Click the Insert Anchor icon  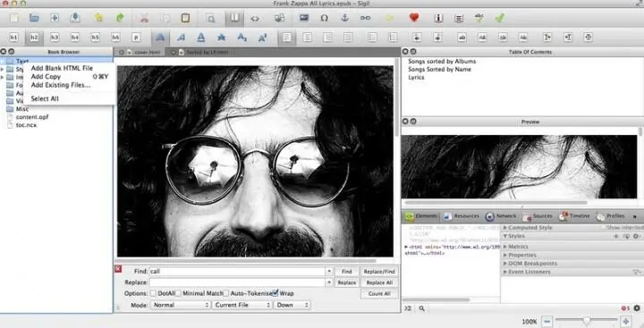[x=345, y=18]
